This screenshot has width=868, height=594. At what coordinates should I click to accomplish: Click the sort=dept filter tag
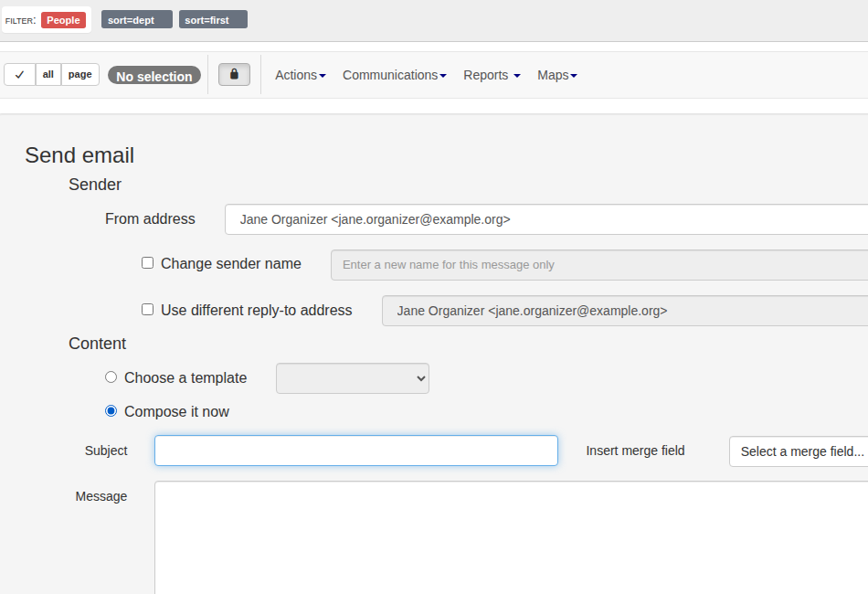[x=136, y=19]
